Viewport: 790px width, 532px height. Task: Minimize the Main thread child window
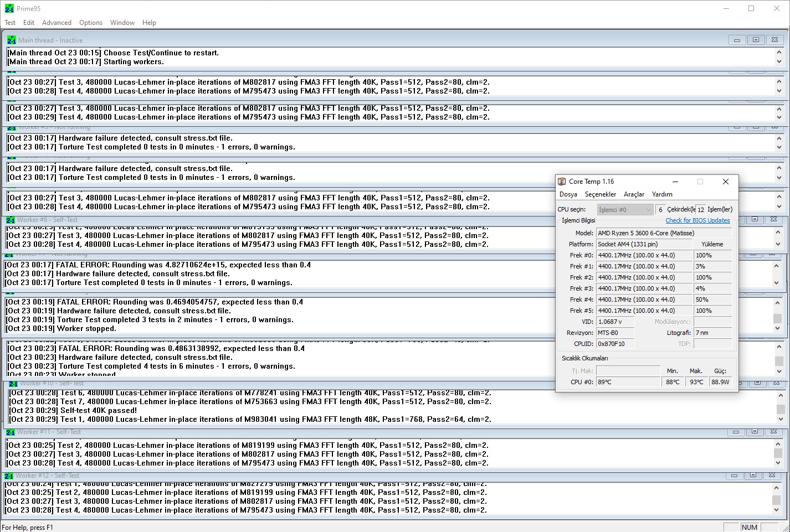click(737, 40)
